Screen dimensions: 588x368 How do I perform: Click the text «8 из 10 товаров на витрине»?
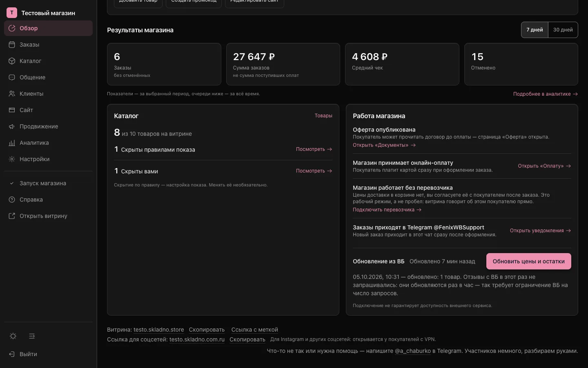[x=153, y=132]
